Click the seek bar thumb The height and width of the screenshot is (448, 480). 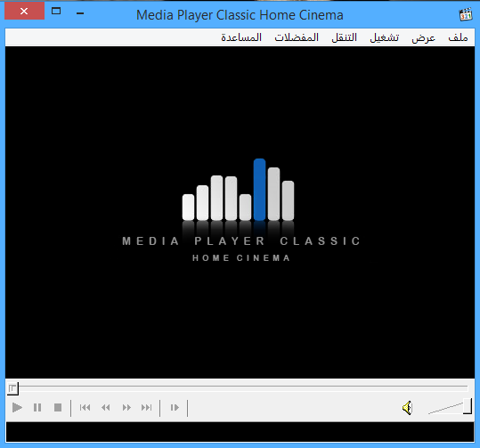pyautogui.click(x=12, y=388)
